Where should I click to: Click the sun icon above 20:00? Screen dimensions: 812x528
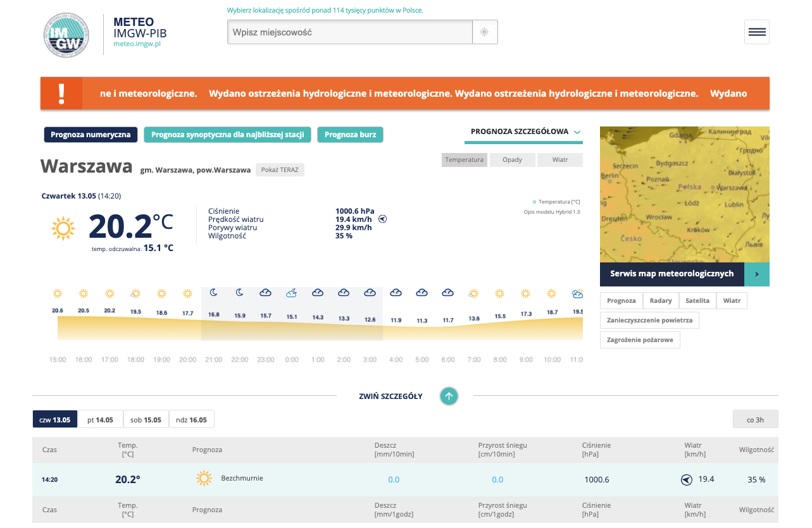click(187, 293)
